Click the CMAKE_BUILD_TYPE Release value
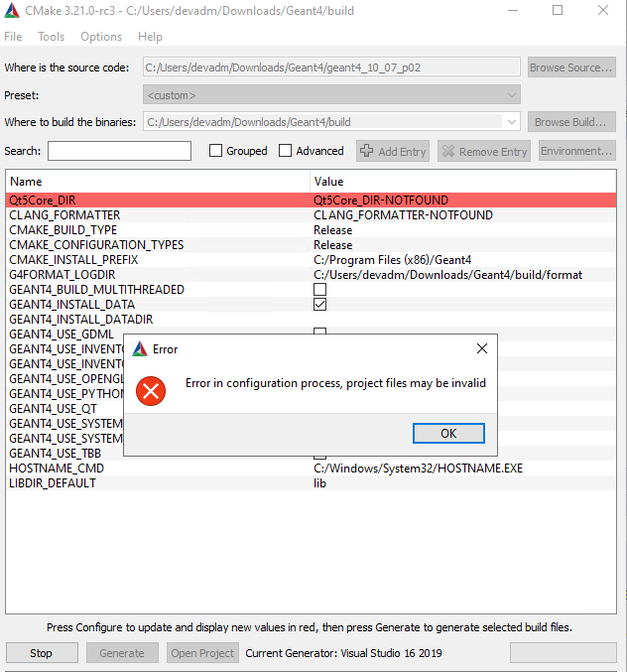 pos(332,230)
